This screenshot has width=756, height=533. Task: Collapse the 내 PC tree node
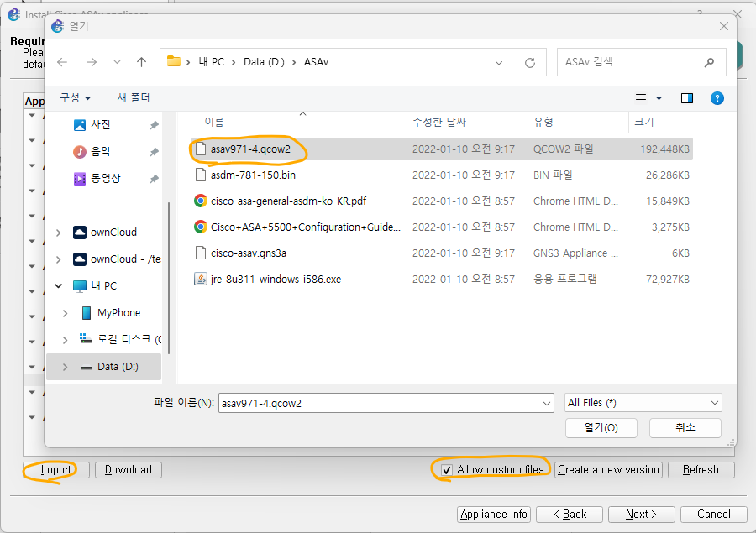pos(58,286)
